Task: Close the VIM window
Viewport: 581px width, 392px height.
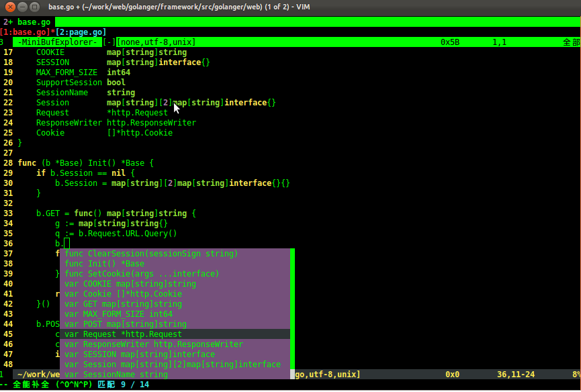Action: tap(9, 7)
